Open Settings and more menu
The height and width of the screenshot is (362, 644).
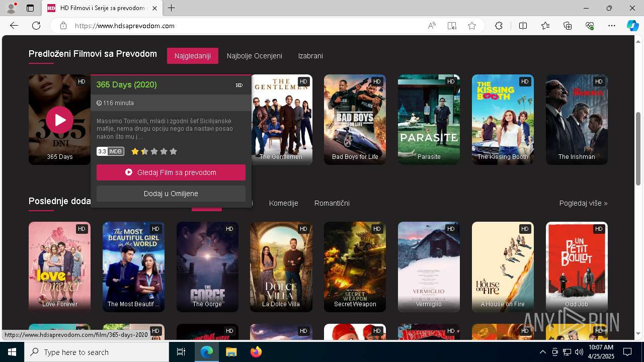click(x=612, y=26)
